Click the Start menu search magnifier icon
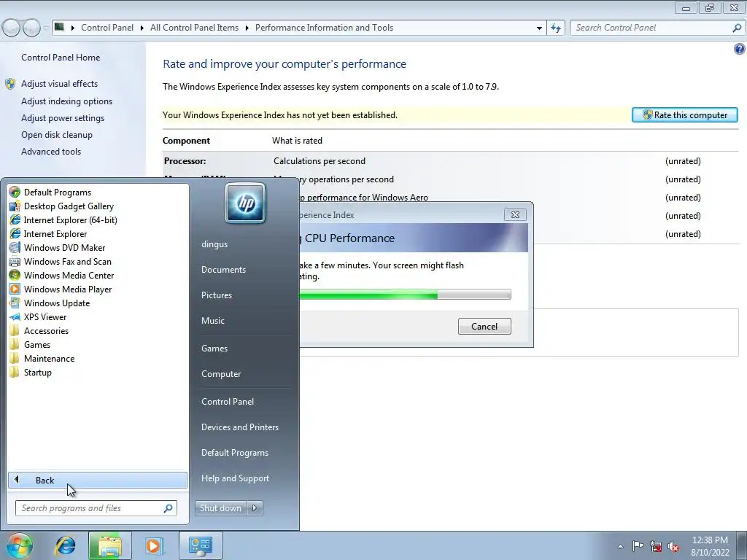Viewport: 747px width, 560px height. 169,508
